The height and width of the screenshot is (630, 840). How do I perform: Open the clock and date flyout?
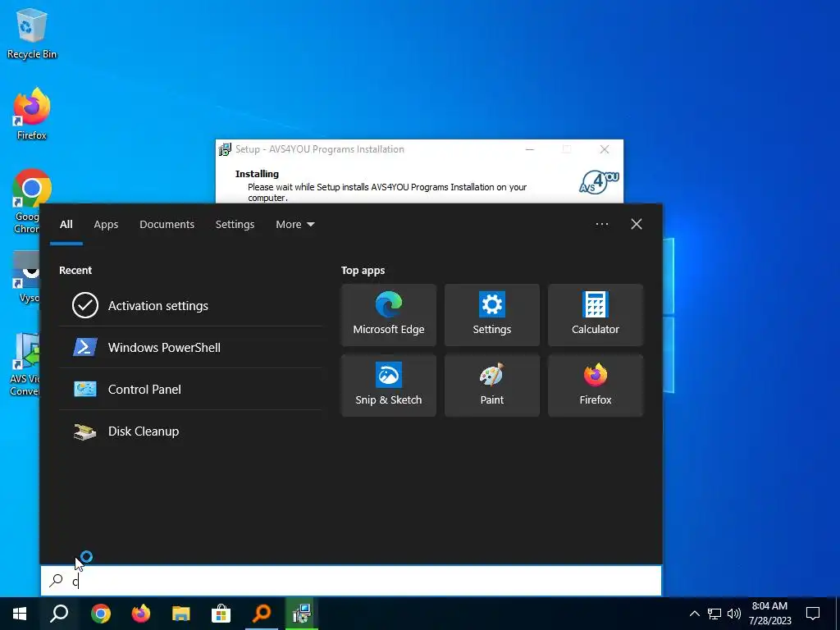[x=769, y=614]
